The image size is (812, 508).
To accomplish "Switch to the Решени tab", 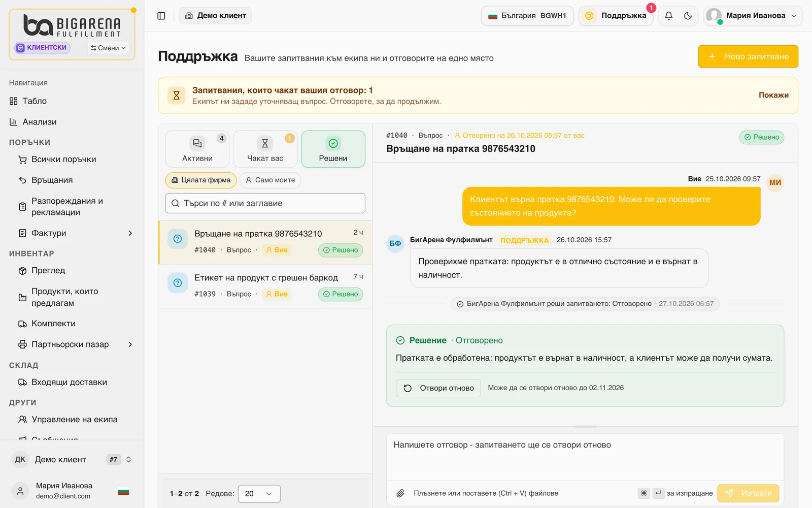I will click(x=333, y=149).
